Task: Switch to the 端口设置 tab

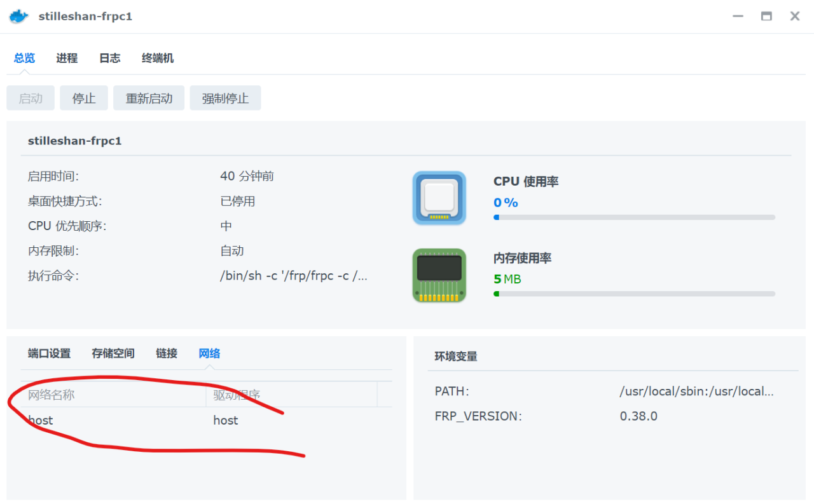Action: [49, 353]
